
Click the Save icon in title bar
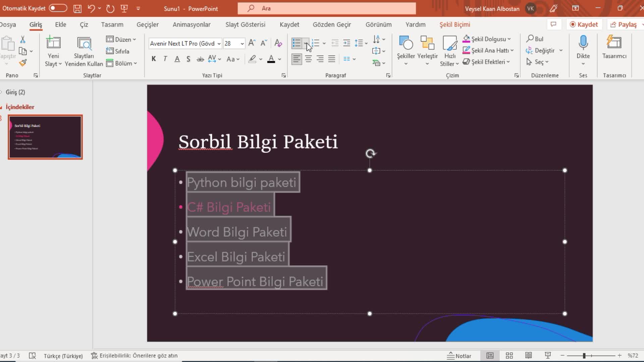pyautogui.click(x=77, y=9)
